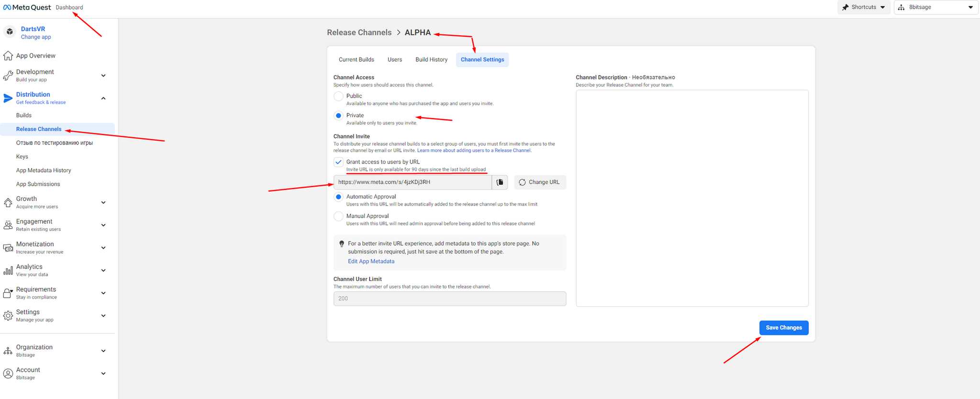Viewport: 980px width, 399px height.
Task: Click the Distribution paper plane icon
Action: coord(8,98)
